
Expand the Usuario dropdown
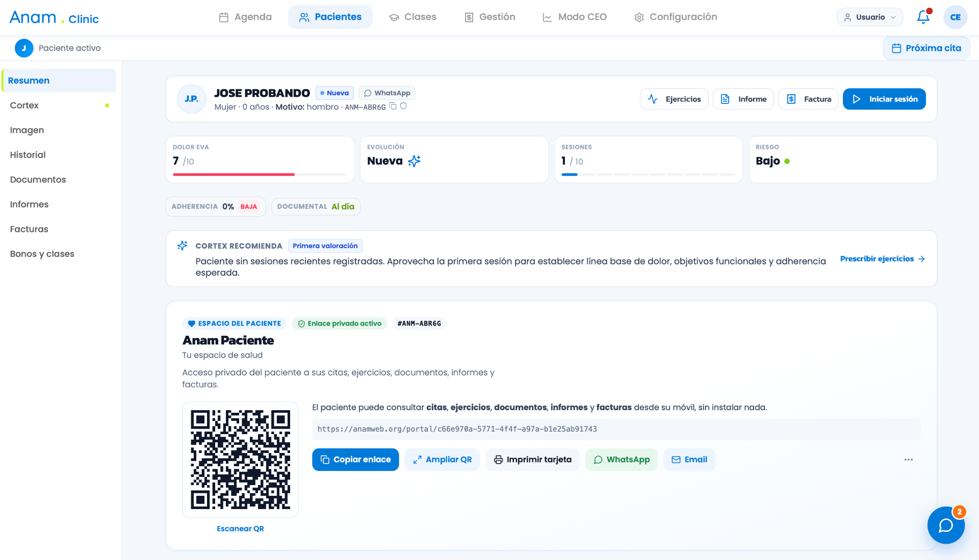(870, 17)
